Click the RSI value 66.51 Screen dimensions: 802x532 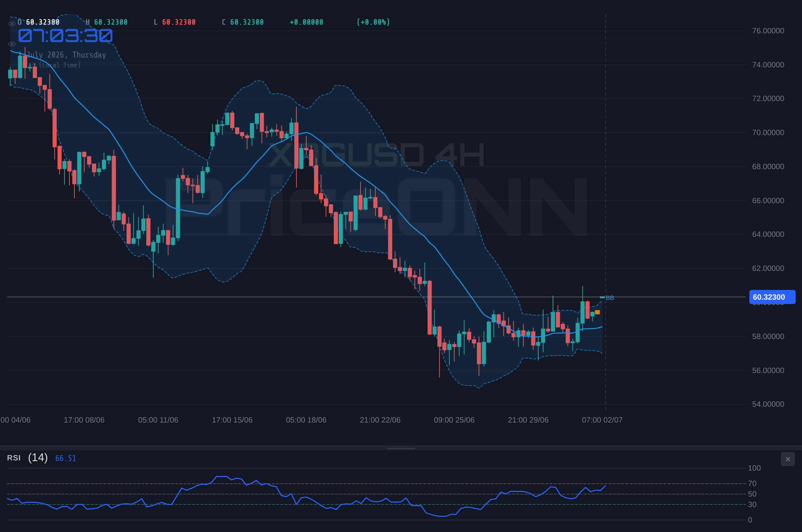tap(66, 458)
